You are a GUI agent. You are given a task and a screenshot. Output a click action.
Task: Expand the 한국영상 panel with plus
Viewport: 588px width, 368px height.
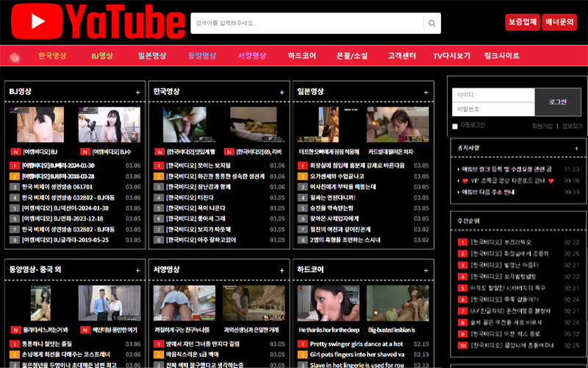[x=282, y=93]
